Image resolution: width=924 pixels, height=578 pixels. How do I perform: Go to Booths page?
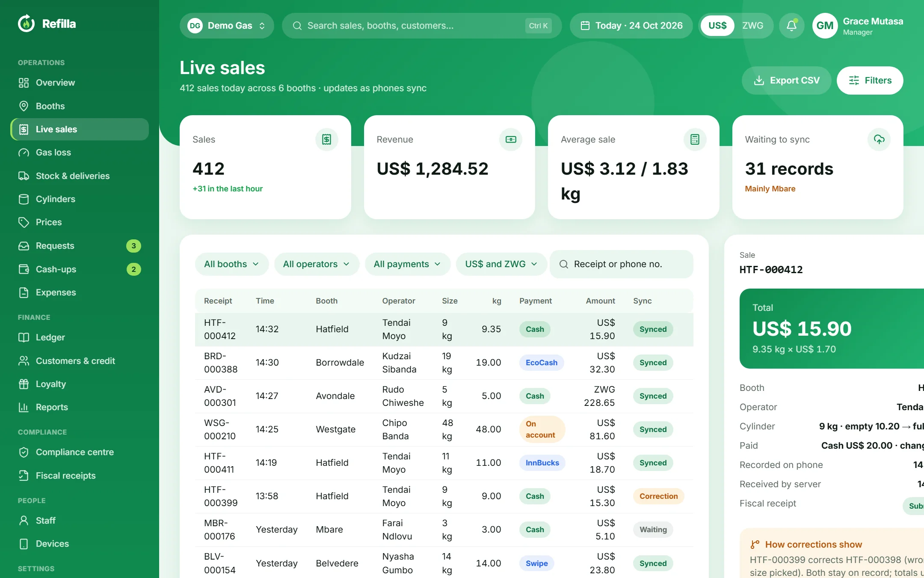(x=80, y=106)
